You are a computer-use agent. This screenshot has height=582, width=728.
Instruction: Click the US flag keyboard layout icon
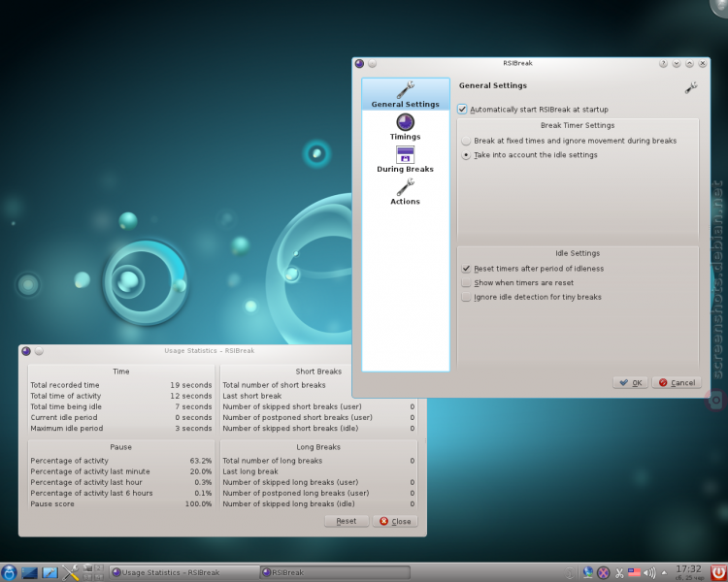pos(634,573)
